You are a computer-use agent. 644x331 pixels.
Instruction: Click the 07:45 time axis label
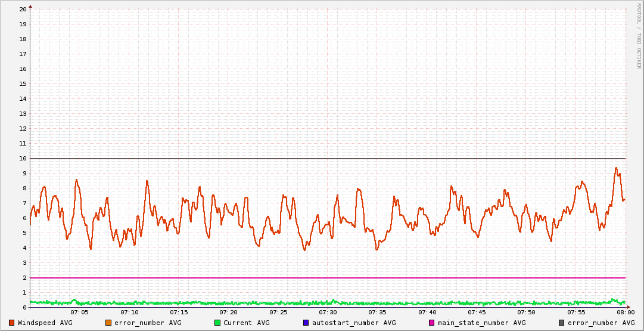pos(477,313)
